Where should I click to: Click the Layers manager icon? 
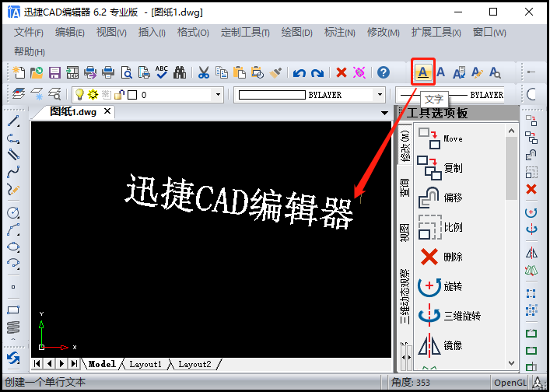click(19, 94)
